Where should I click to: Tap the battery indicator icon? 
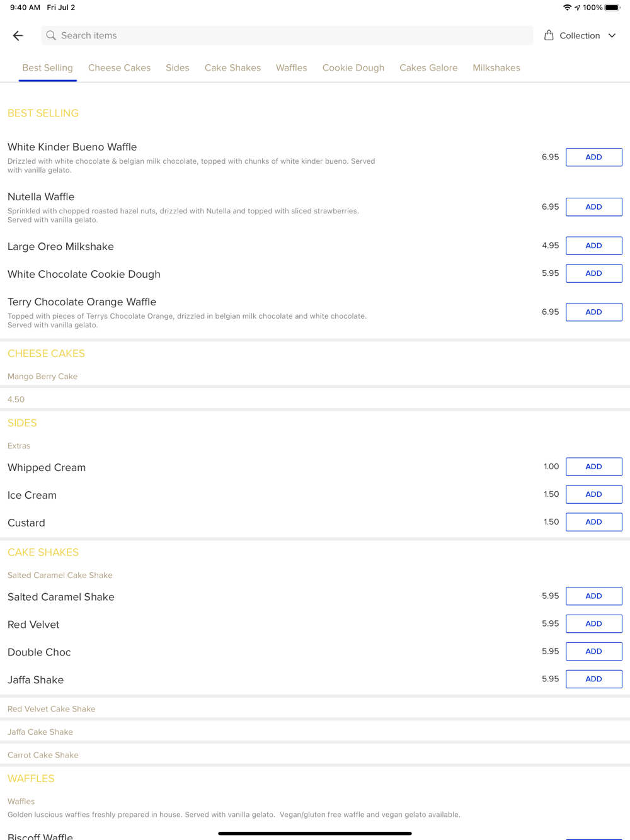(612, 8)
